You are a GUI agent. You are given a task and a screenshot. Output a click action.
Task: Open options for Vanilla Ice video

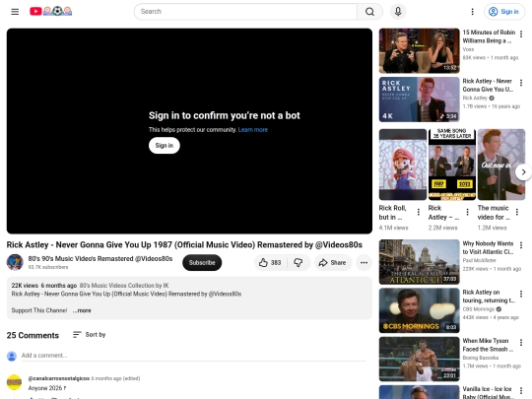coord(521,390)
